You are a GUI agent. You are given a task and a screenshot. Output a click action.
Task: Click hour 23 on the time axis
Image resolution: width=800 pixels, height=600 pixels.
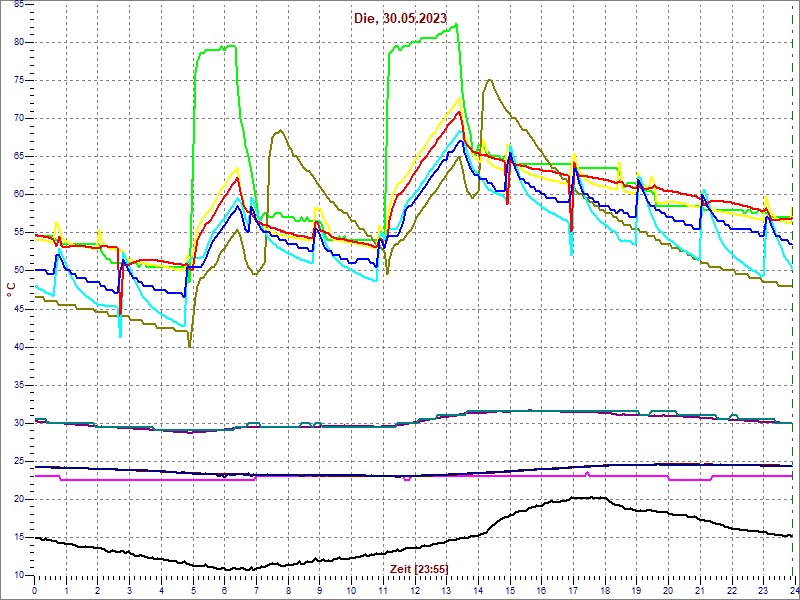763,588
